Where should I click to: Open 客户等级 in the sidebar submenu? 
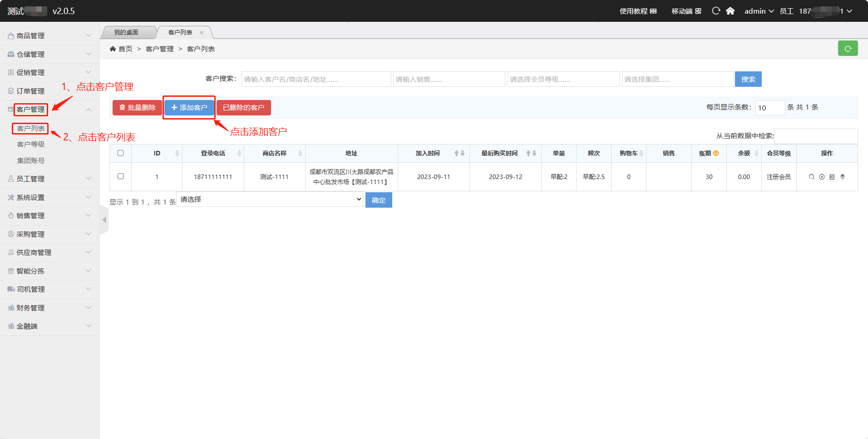[x=31, y=144]
